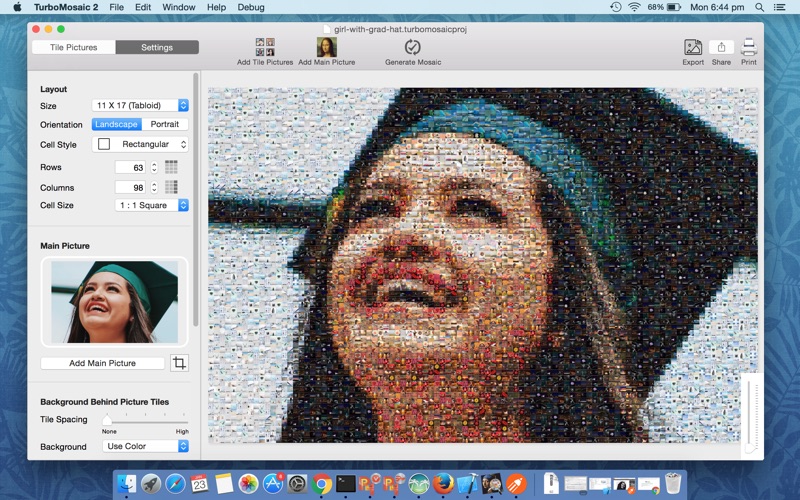Select Landscape orientation
This screenshot has width=800, height=500.
click(x=116, y=124)
